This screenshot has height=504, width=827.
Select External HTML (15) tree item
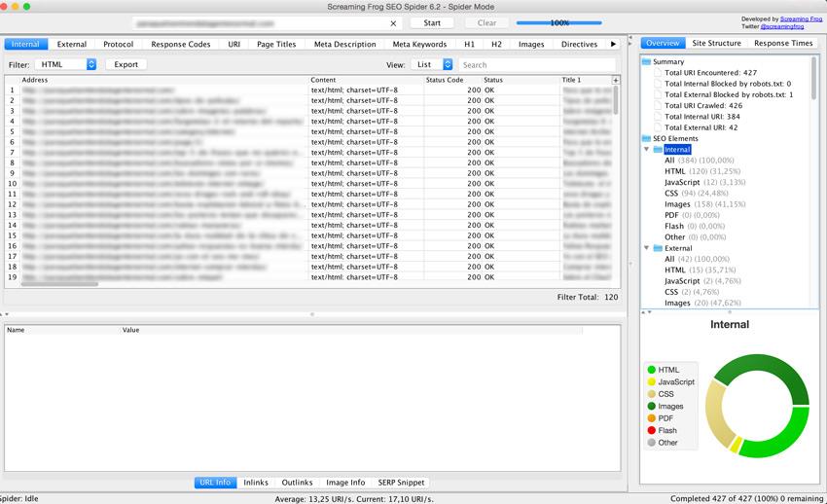point(700,270)
